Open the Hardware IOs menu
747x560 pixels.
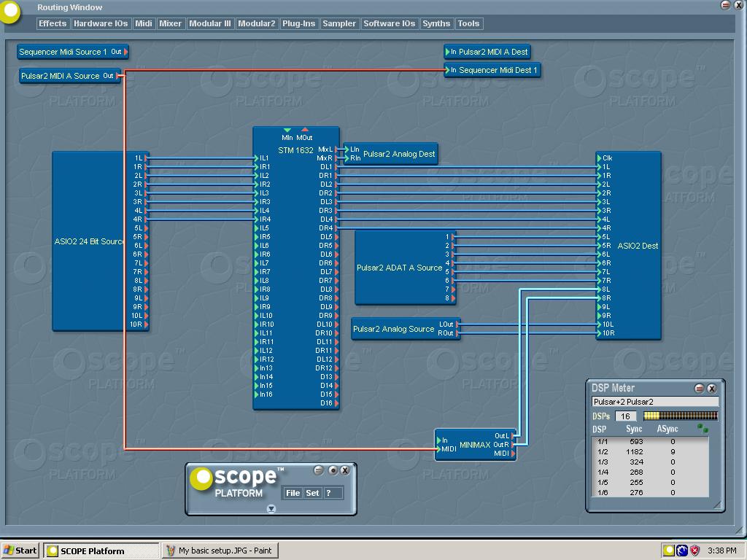pyautogui.click(x=101, y=23)
